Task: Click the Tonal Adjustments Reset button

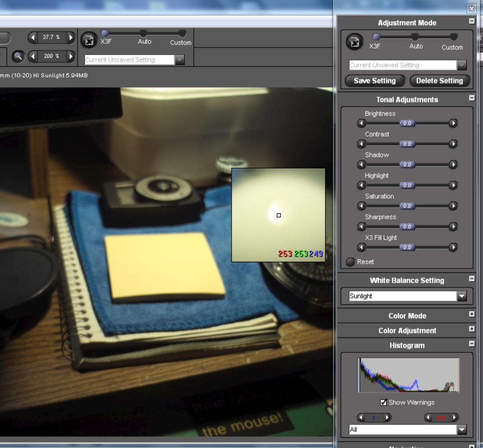Action: 350,262
